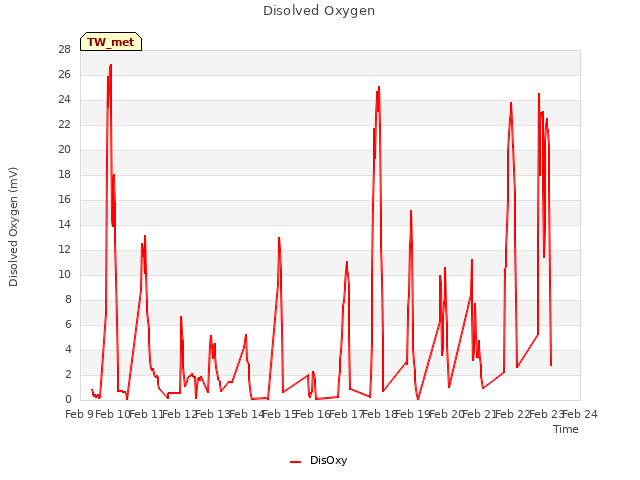
Task: Click the y-axis label Disolved Oxygen (mV)
Action: click(13, 227)
